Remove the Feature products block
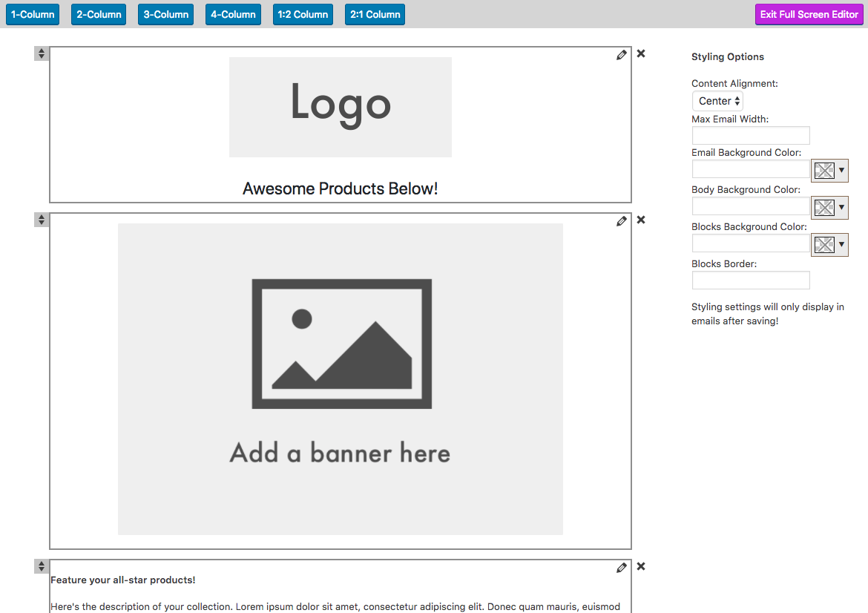868x613 pixels. coord(641,566)
